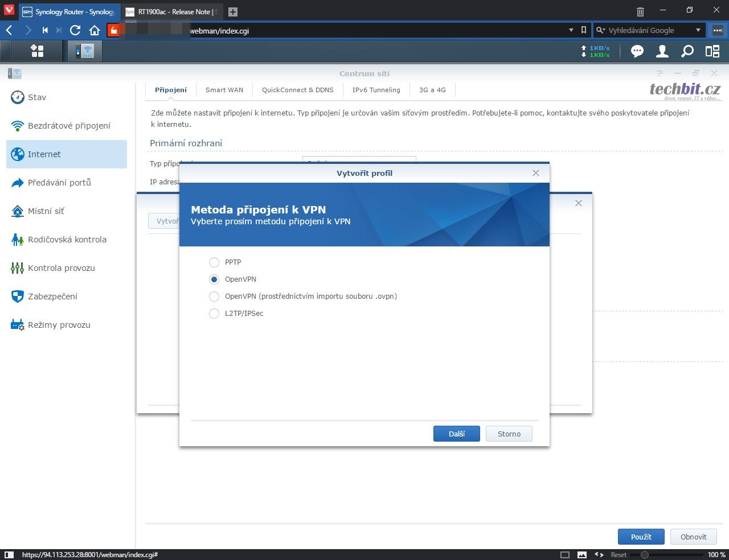
Task: Click the browser reload button
Action: [75, 30]
